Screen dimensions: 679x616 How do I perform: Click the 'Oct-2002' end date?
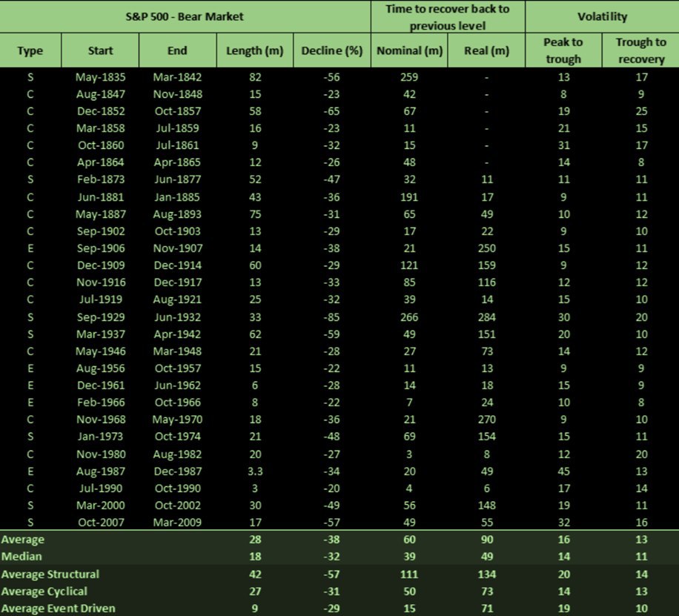point(178,505)
